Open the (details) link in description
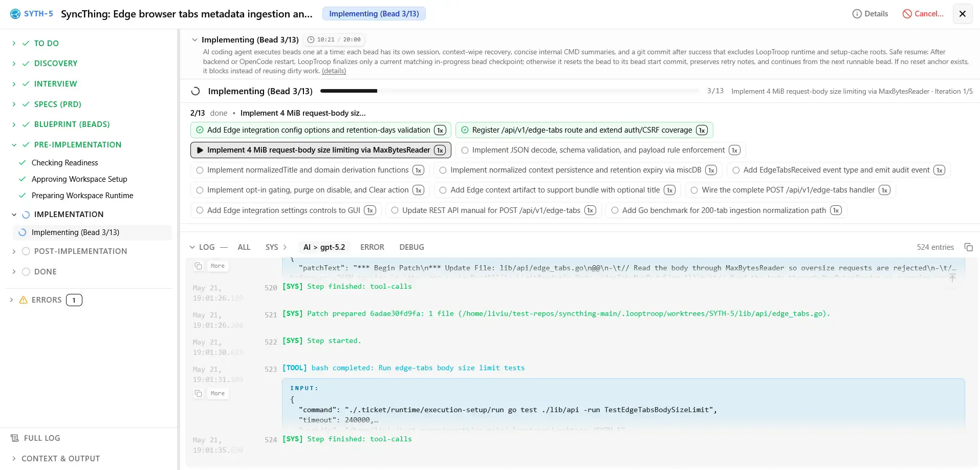The image size is (980, 470). pos(334,71)
